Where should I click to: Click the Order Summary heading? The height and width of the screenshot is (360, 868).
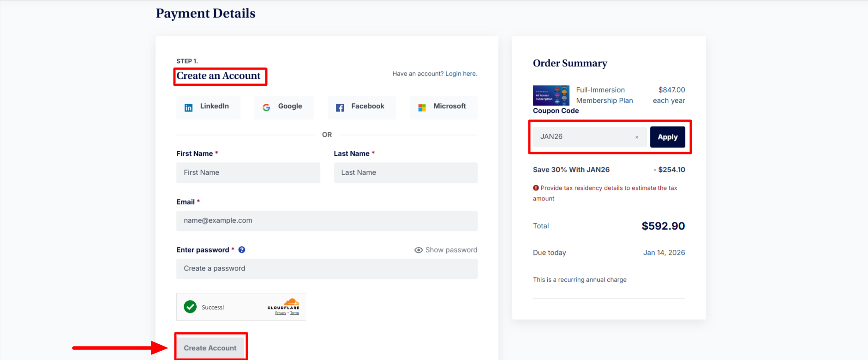(x=570, y=63)
